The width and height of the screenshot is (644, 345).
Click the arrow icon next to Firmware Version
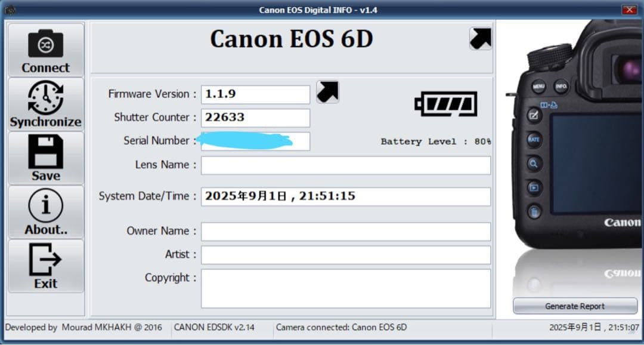[327, 91]
